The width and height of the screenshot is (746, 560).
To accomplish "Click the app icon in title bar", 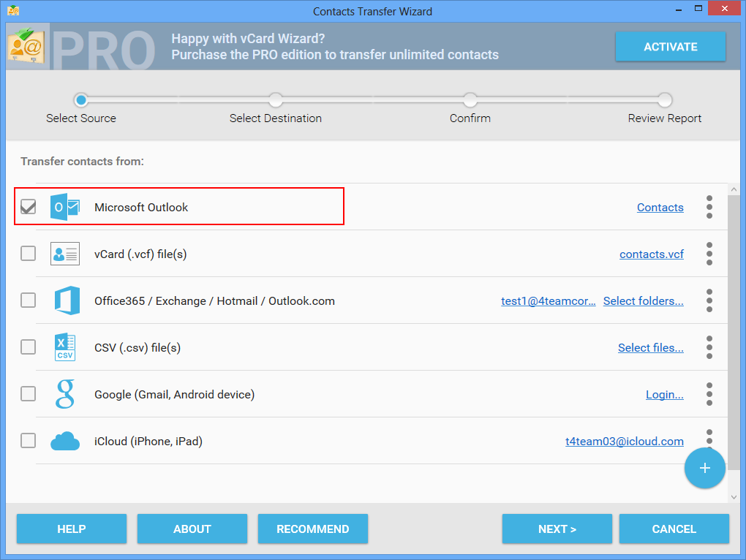I will point(13,10).
